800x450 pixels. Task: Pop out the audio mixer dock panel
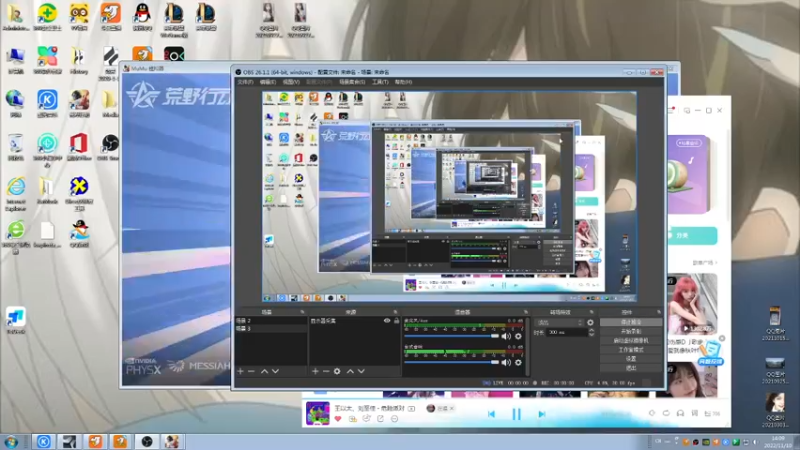click(x=526, y=312)
